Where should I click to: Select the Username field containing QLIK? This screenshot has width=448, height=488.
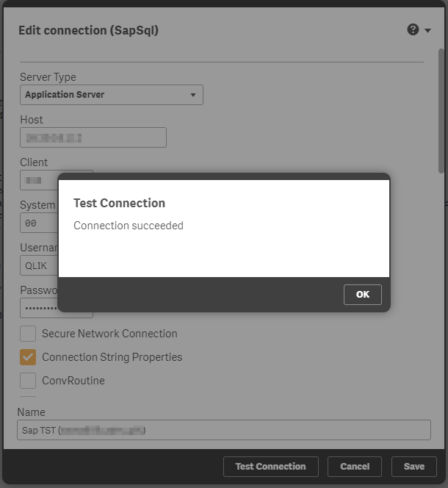(38, 265)
